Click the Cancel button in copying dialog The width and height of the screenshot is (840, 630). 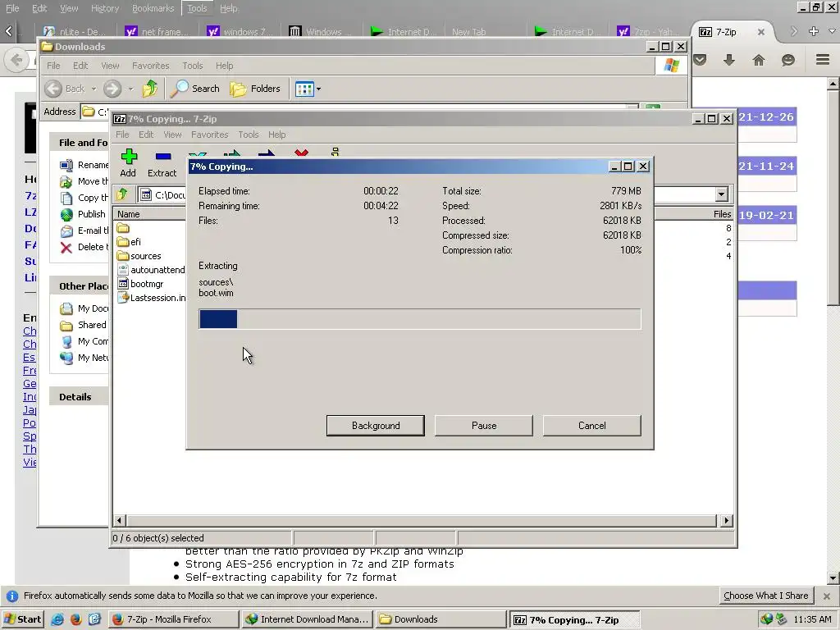[592, 426]
